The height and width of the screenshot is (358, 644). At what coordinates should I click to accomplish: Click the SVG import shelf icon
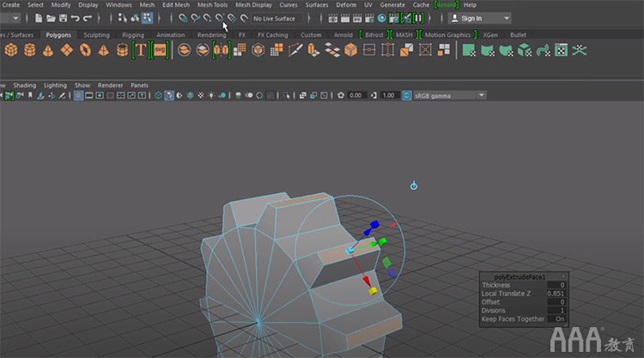160,50
